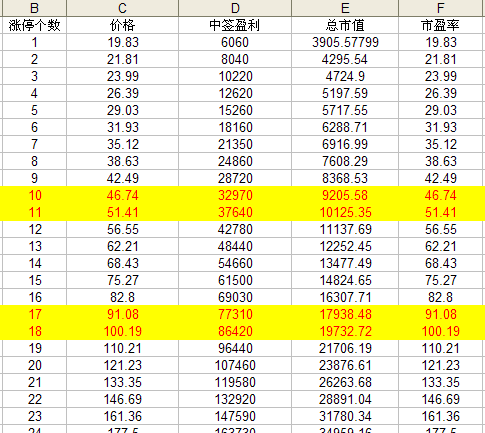Select cell 14824.65 in column E
This screenshot has height=433, width=485.
click(x=345, y=280)
